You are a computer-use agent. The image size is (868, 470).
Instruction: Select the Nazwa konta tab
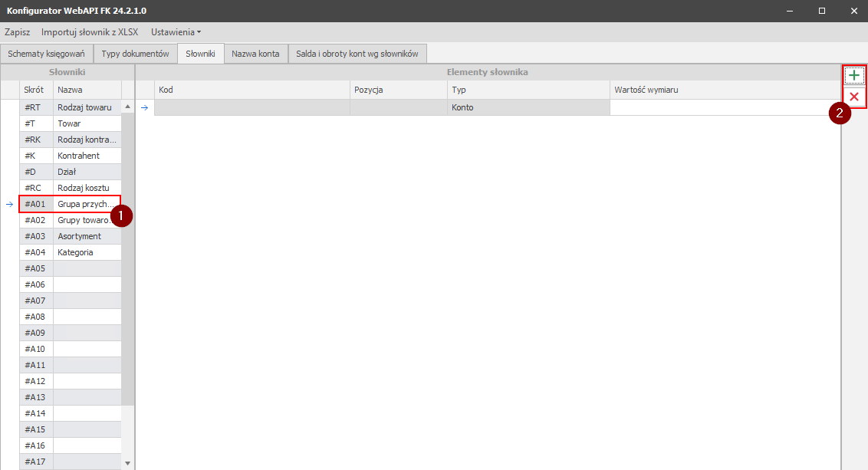pyautogui.click(x=255, y=54)
